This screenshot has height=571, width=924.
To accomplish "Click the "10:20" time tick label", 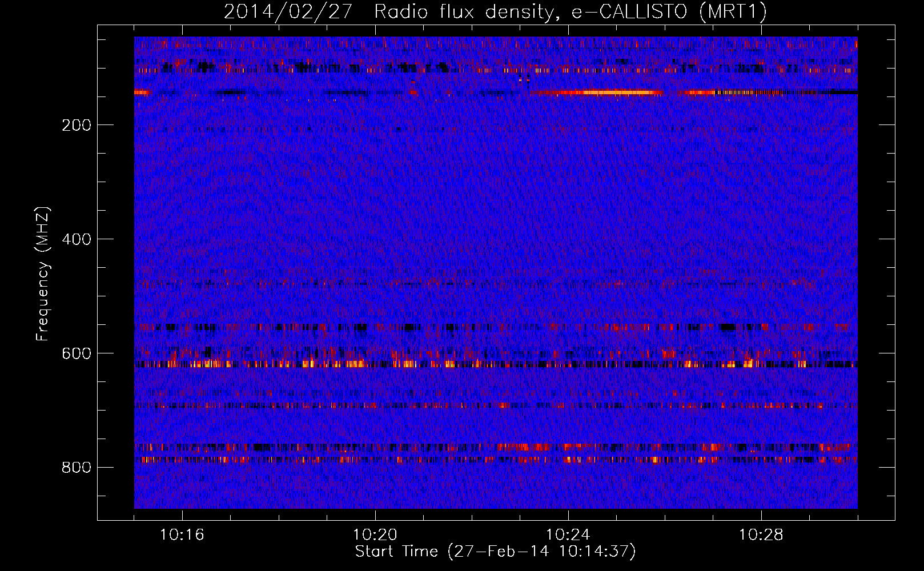I will tap(375, 535).
